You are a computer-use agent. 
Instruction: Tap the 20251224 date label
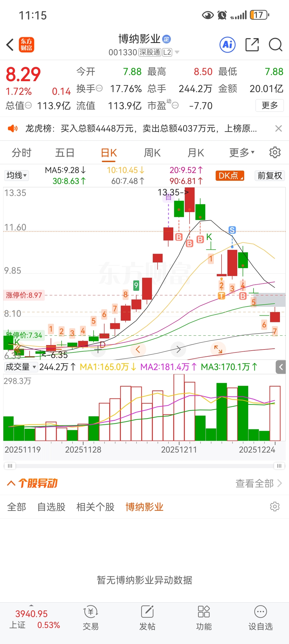pos(257,450)
